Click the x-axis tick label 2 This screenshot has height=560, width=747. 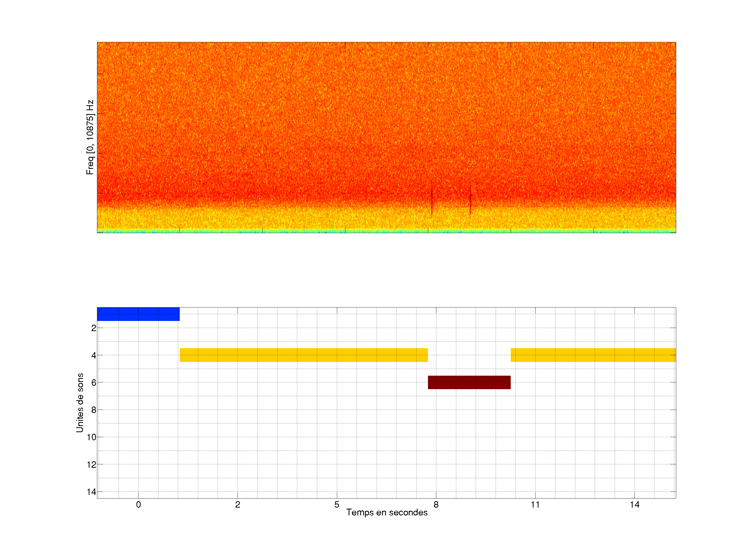click(x=237, y=505)
